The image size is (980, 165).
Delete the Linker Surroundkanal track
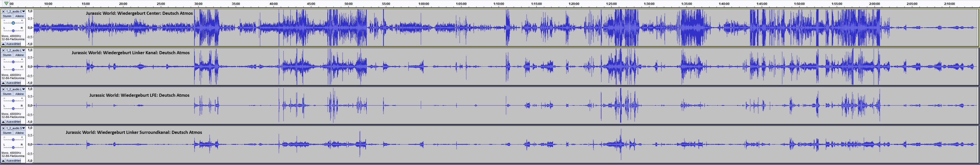tap(3, 128)
